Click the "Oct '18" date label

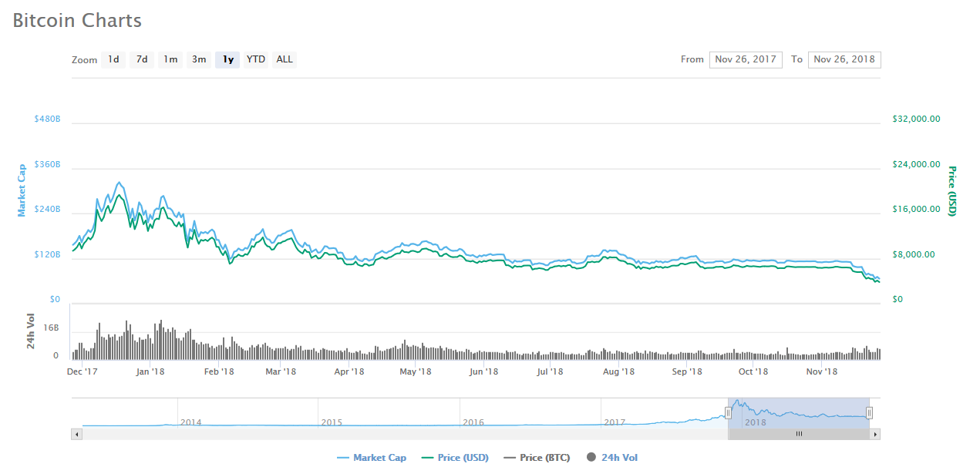753,371
